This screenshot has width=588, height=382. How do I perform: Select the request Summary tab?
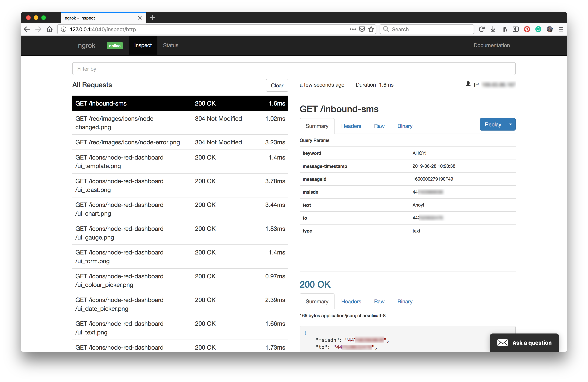[317, 126]
